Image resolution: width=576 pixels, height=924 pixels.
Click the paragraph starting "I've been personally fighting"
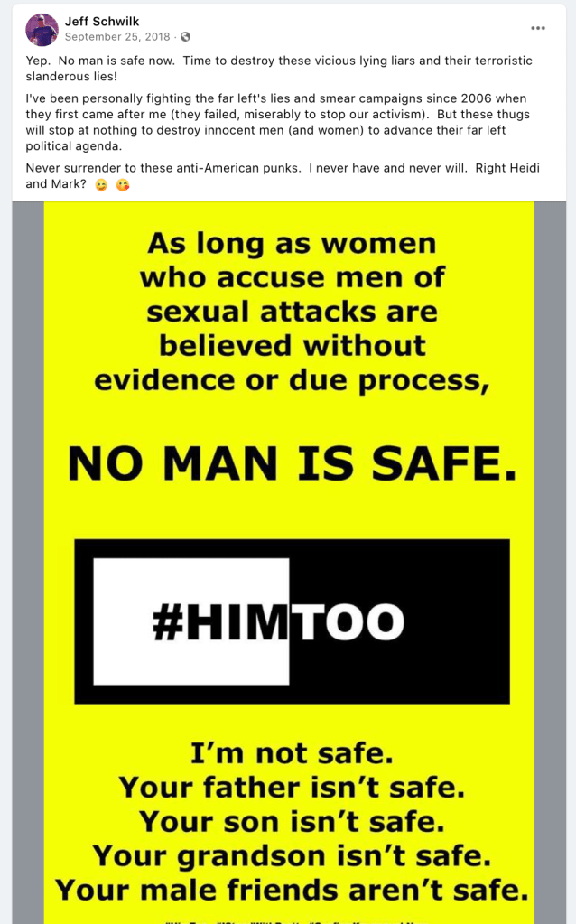pos(277,122)
